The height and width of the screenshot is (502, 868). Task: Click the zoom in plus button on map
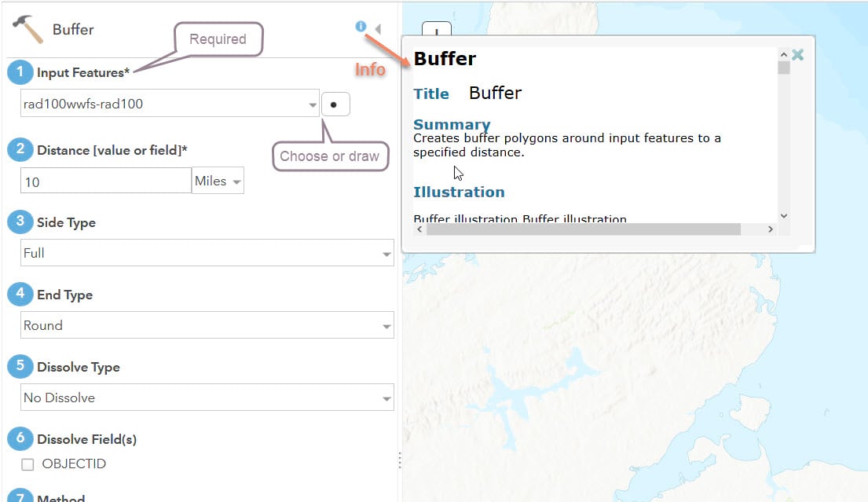pyautogui.click(x=437, y=30)
